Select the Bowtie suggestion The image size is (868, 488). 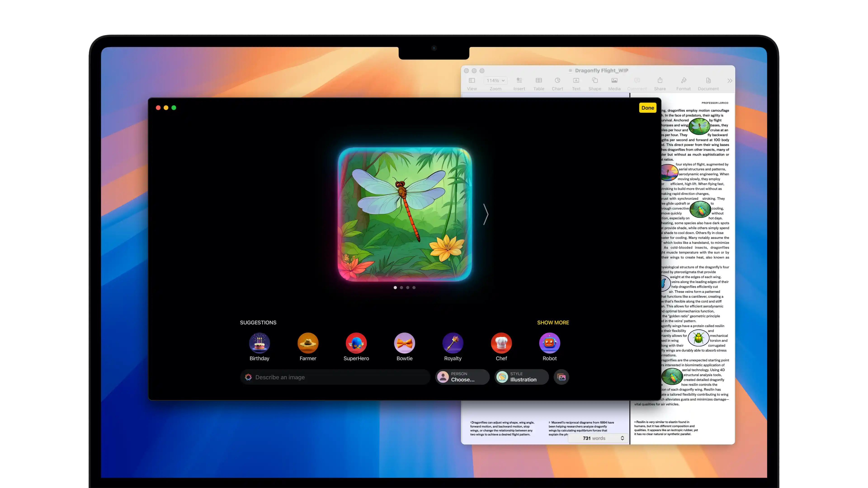(x=404, y=343)
